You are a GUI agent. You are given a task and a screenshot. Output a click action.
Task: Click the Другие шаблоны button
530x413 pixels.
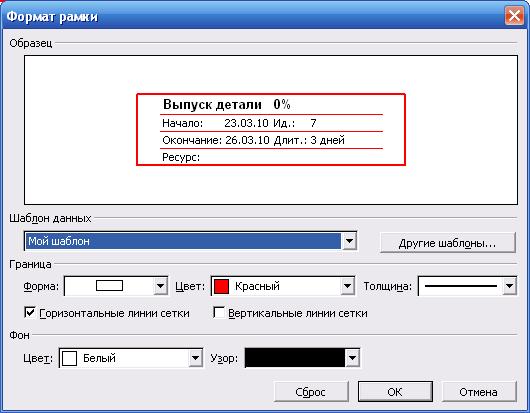tap(448, 243)
